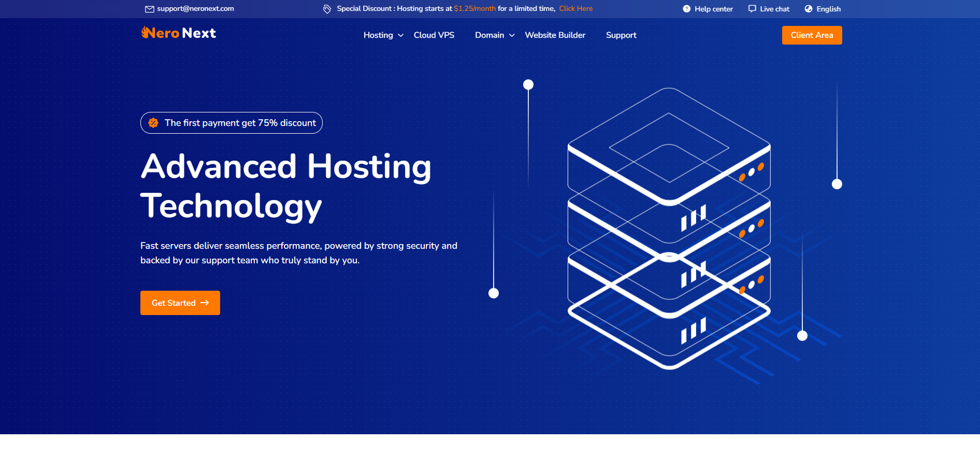
Task: Click the arrow icon in Get Started
Action: point(205,303)
